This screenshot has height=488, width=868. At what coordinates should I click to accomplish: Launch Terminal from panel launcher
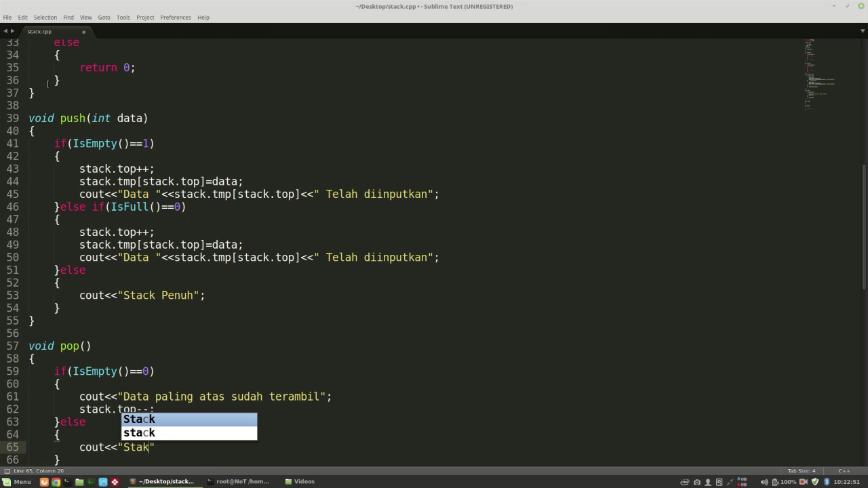pos(68,481)
